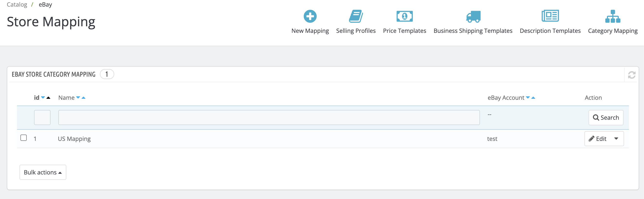Open Category Mapping sitemap icon
644x199 pixels.
pyautogui.click(x=612, y=17)
